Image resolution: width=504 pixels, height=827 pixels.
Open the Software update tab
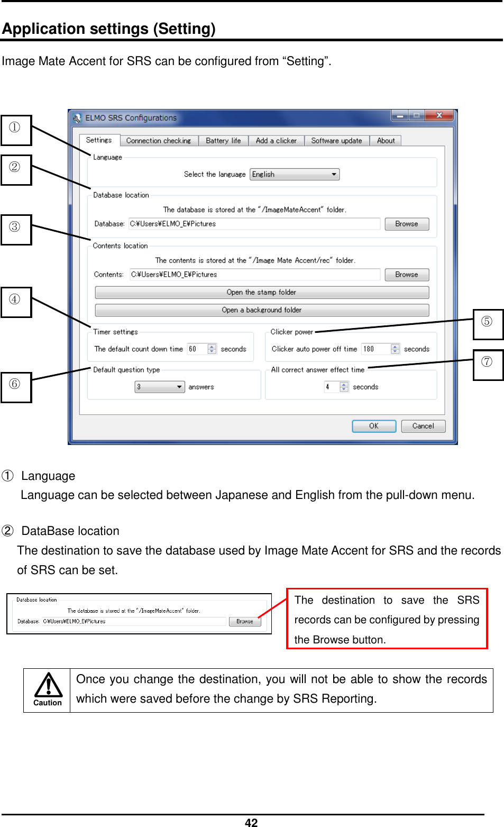pos(336,141)
